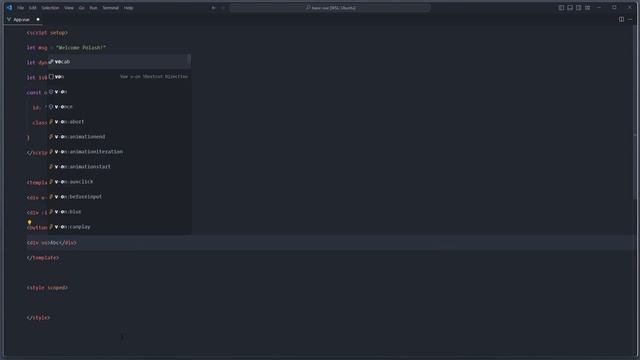Pick the 'v-on:animationiteration' suggestion
This screenshot has height=360, width=640.
tap(119, 152)
